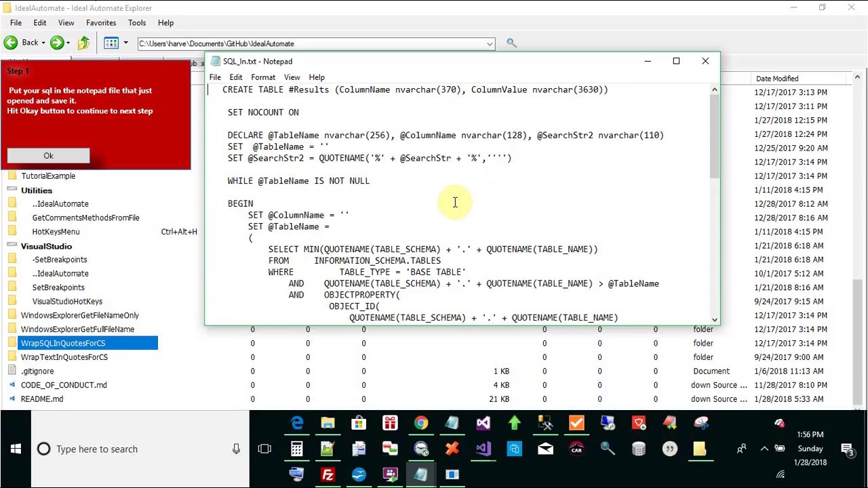Select the README.md file
This screenshot has height=488, width=868.
coord(42,399)
